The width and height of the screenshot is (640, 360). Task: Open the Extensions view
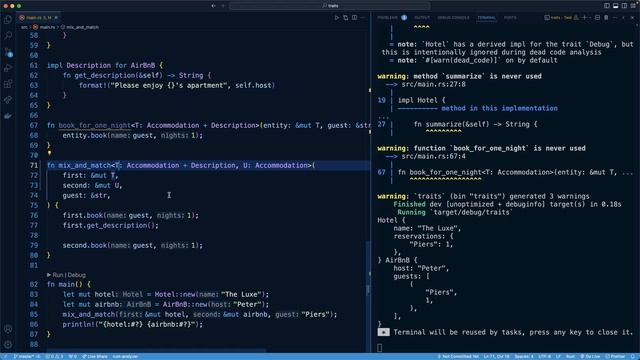8,84
